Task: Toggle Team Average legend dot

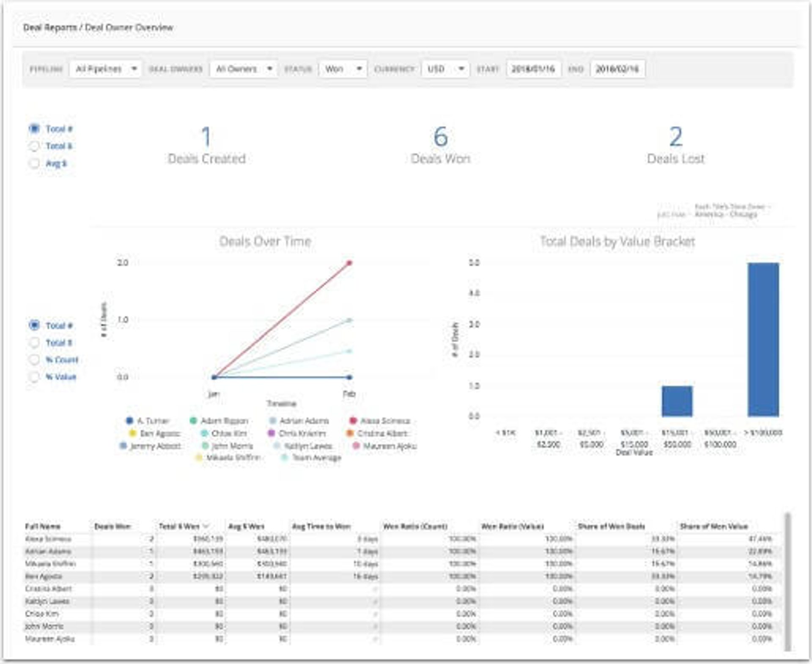Action: coord(285,457)
